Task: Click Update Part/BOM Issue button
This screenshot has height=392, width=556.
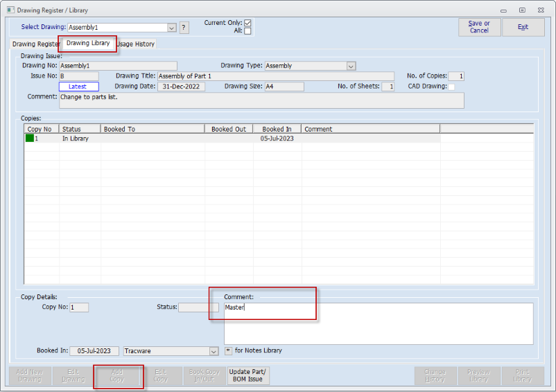Action: (x=247, y=375)
